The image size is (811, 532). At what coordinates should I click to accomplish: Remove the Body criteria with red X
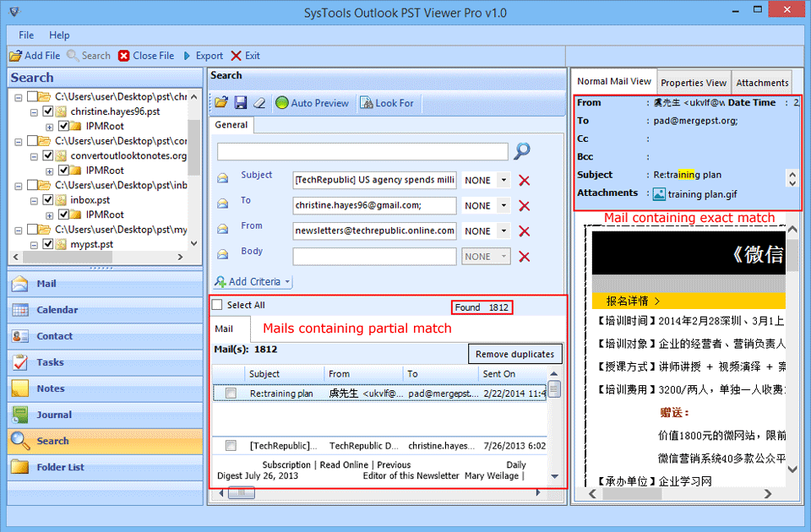pyautogui.click(x=524, y=257)
